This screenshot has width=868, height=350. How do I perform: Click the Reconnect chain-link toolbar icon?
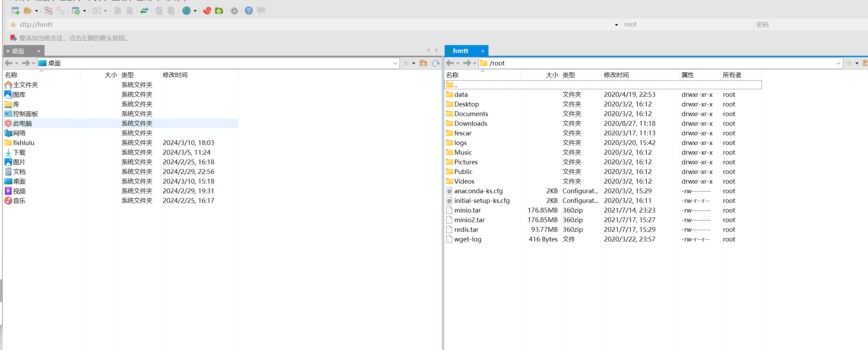[x=61, y=11]
